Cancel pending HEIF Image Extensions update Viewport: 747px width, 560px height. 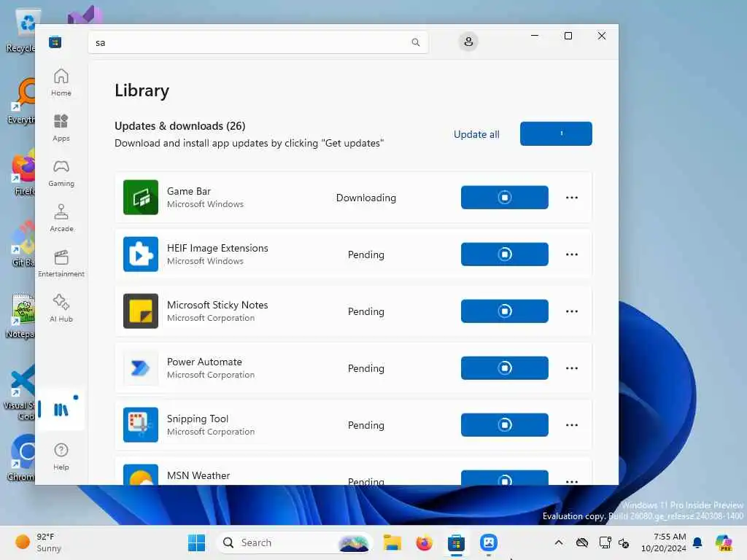(505, 254)
